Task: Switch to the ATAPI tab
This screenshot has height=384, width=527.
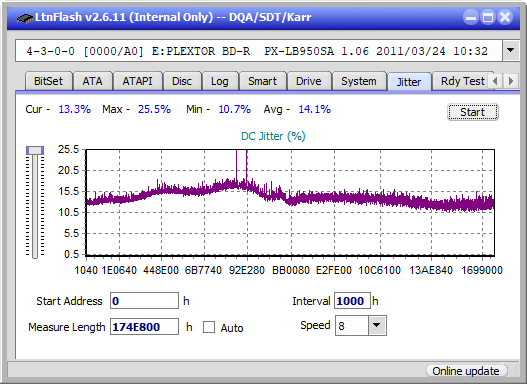Action: tap(137, 81)
